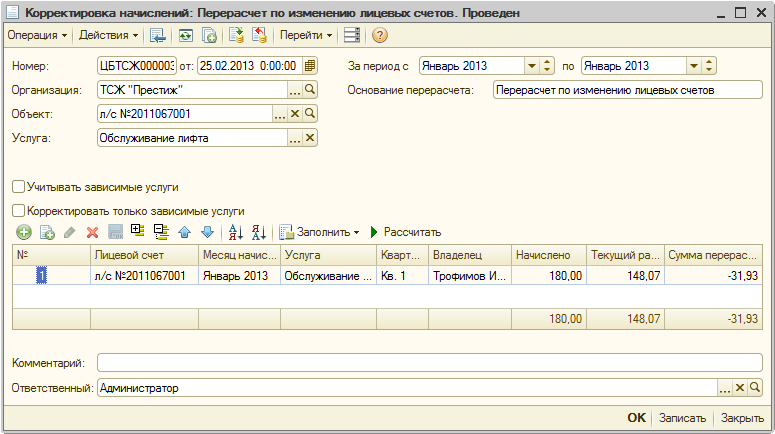Click the OK button
Image resolution: width=775 pixels, height=434 pixels.
(x=637, y=418)
